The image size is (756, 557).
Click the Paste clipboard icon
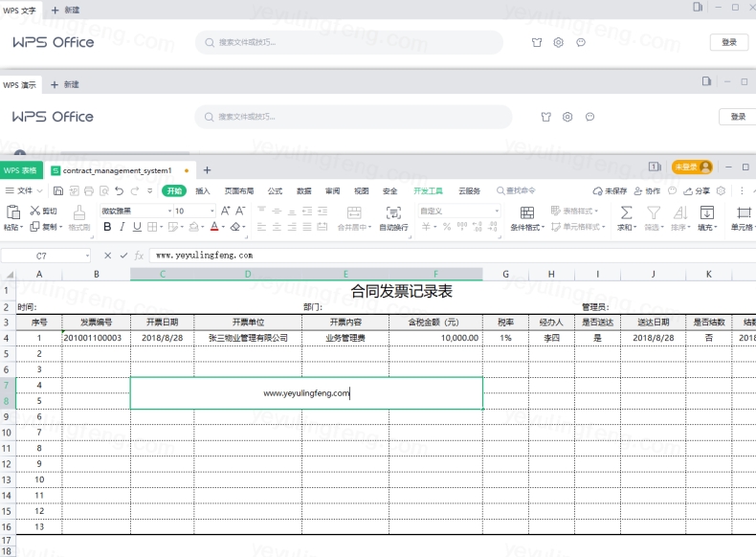point(13,212)
